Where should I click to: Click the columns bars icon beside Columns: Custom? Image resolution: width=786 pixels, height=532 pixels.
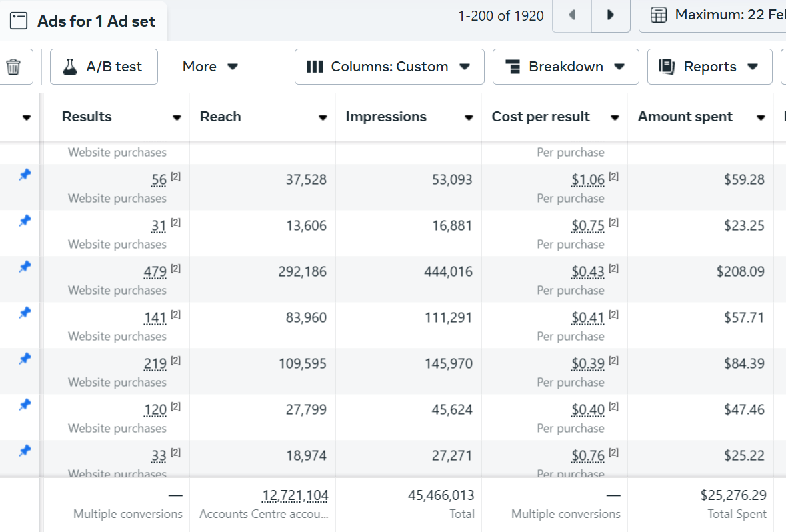315,67
